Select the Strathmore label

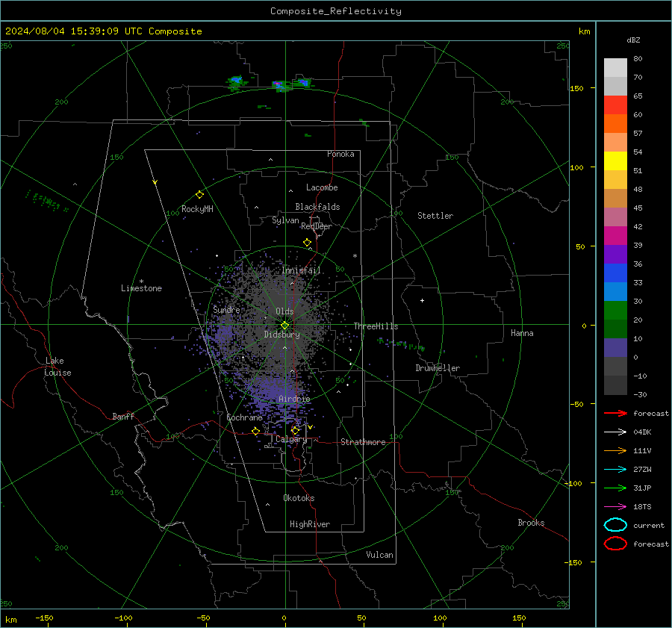pyautogui.click(x=363, y=442)
